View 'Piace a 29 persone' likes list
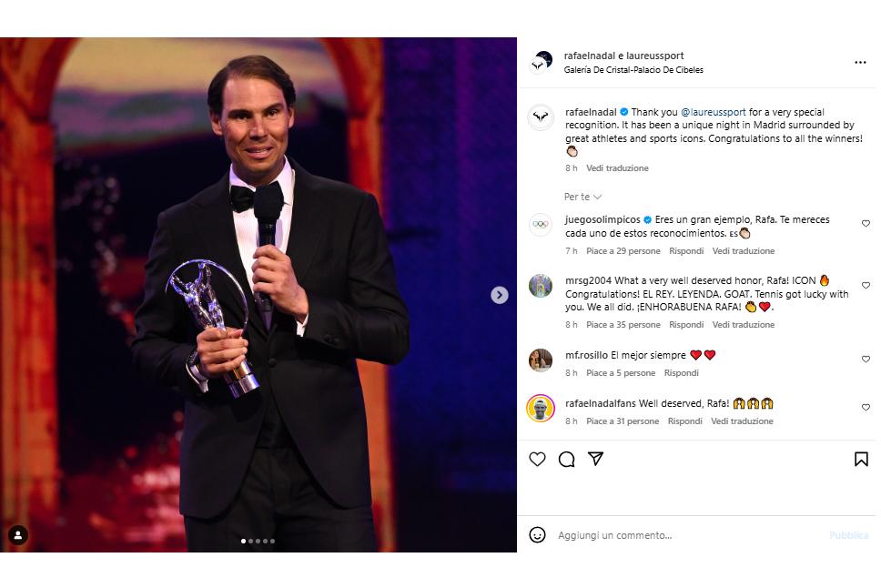The image size is (881, 588). point(624,250)
